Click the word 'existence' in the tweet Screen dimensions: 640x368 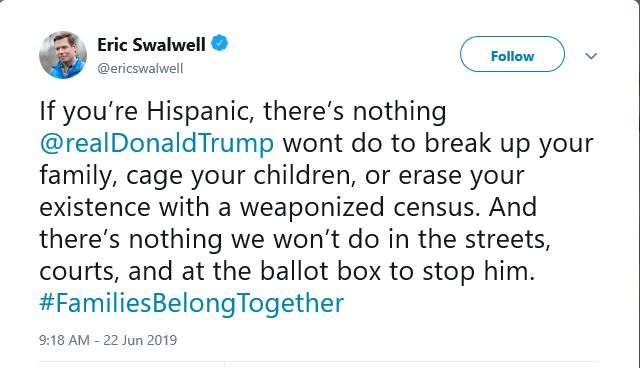95,207
